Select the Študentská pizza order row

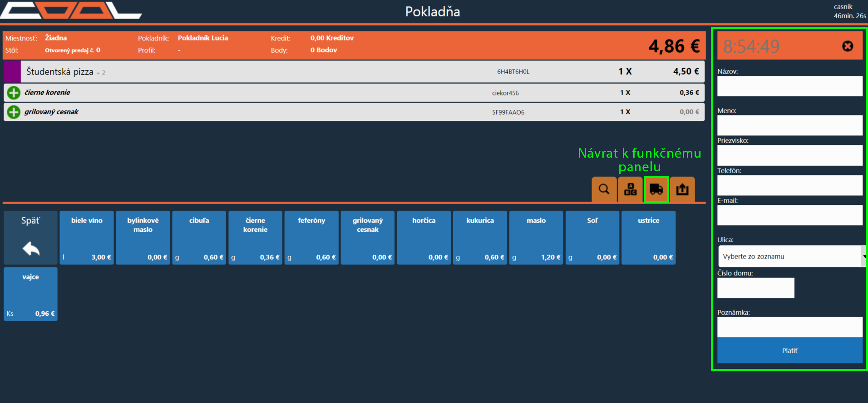318,72
